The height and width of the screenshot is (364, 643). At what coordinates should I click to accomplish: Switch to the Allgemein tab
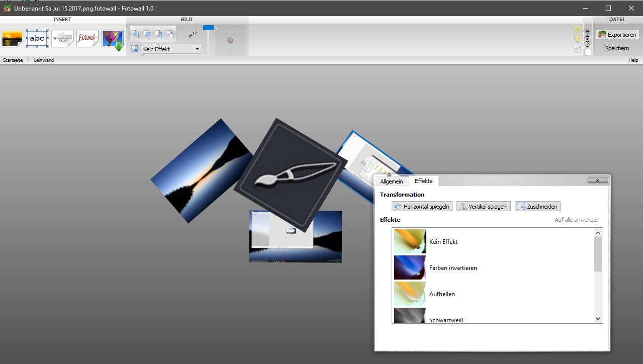[x=392, y=181]
